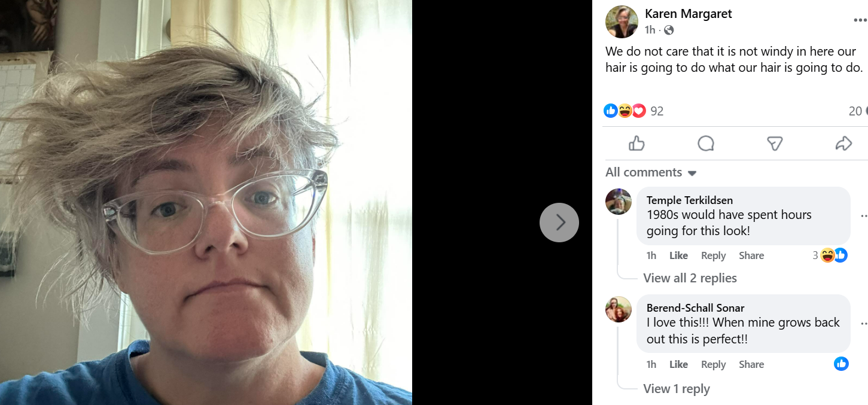Screen dimensions: 868x405
Task: Open the reaction icons summary next to 92
Action: [625, 111]
